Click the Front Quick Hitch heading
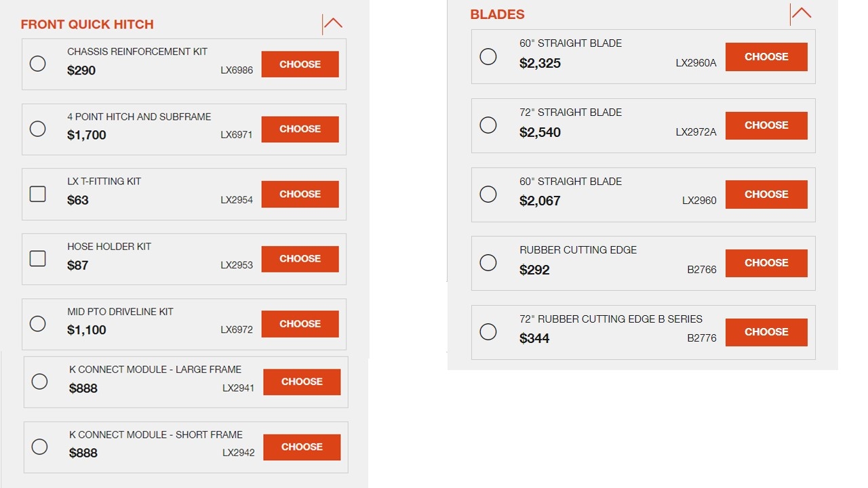The height and width of the screenshot is (488, 868). point(87,24)
